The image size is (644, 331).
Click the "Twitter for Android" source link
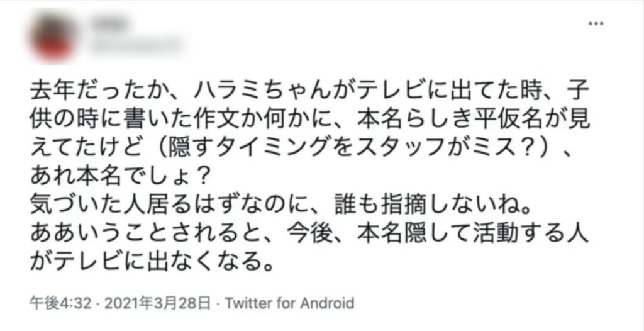click(x=290, y=303)
